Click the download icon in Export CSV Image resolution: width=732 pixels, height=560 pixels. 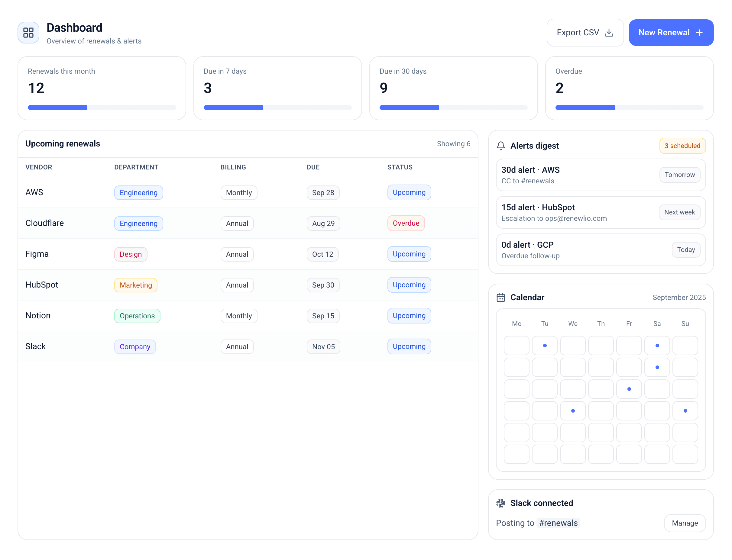(609, 33)
